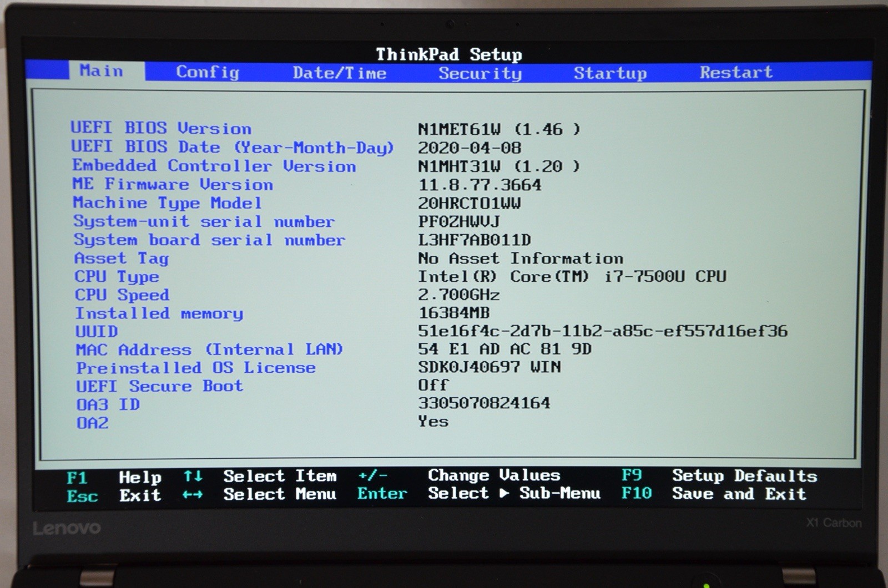
Task: Click the CPU Speed value 2.700GHz
Action: tap(459, 295)
